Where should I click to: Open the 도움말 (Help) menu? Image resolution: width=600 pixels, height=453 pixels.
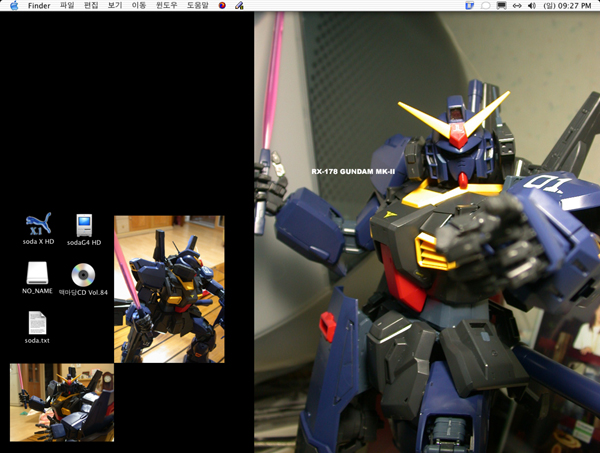coord(198,6)
